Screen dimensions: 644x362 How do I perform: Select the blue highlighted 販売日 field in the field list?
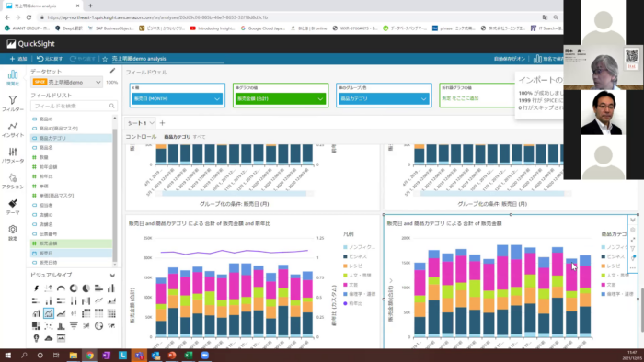click(x=72, y=254)
